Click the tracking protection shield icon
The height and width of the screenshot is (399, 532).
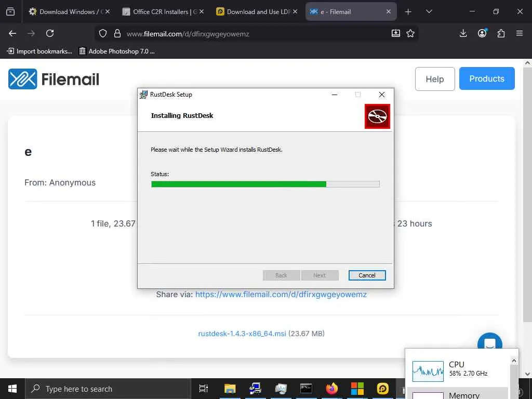point(103,33)
